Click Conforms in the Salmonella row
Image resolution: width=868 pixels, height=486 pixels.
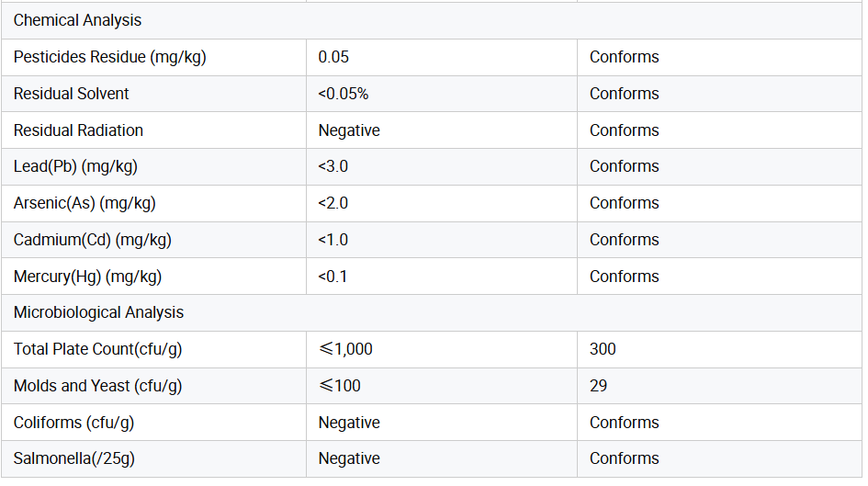[x=624, y=458]
